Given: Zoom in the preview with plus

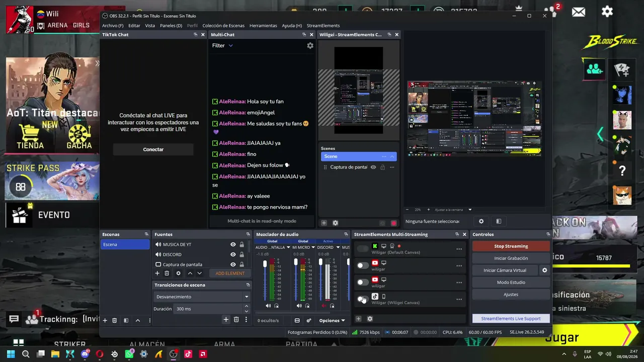Looking at the screenshot, I should pos(429,210).
